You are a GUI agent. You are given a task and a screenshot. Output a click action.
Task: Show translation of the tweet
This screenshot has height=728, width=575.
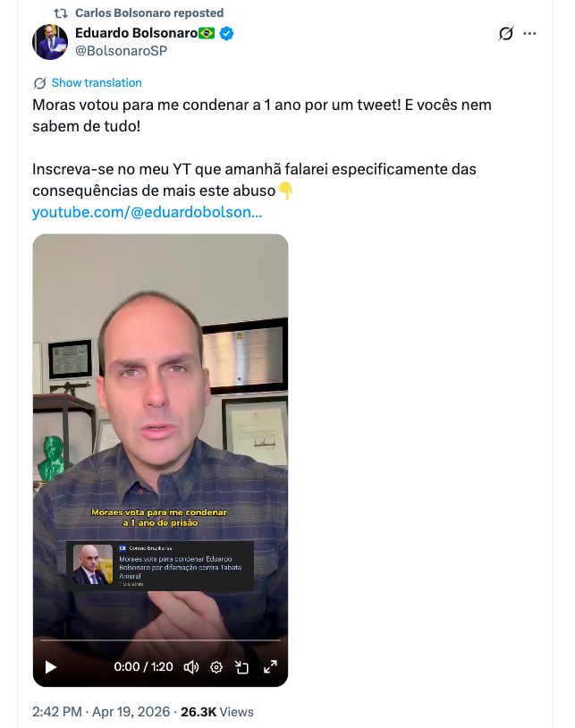[x=97, y=82]
